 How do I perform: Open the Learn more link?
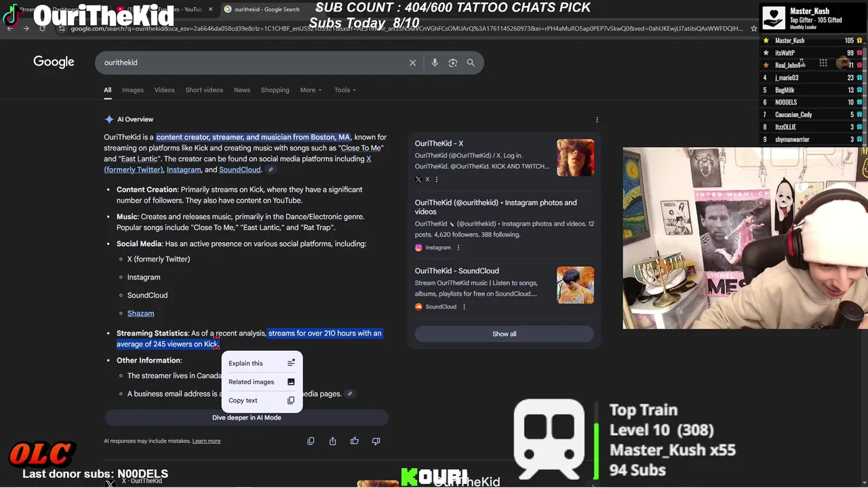[206, 441]
